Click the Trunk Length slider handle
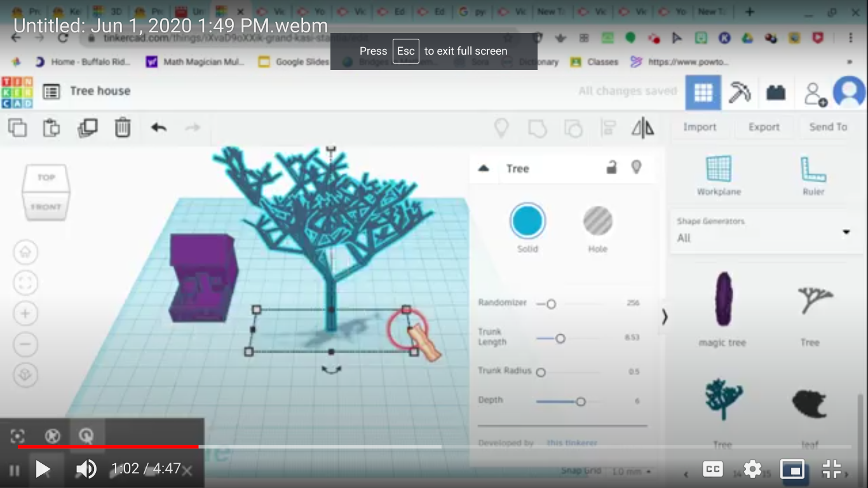868x488 pixels. [x=560, y=339]
